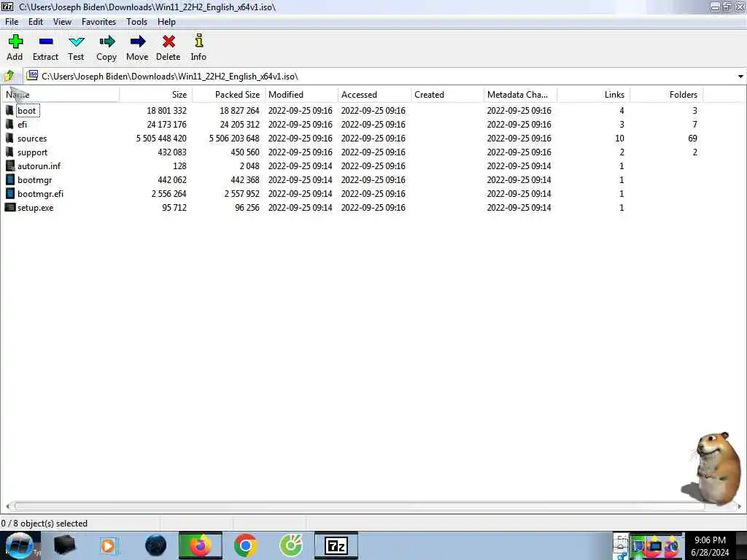Open the File menu
Screen dimensions: 747x560
[12, 22]
